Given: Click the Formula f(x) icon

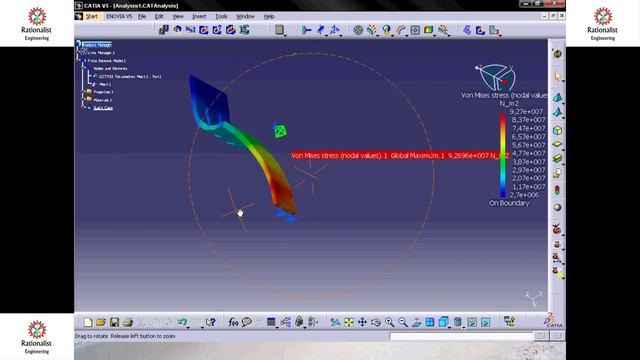Looking at the screenshot, I should point(233,322).
